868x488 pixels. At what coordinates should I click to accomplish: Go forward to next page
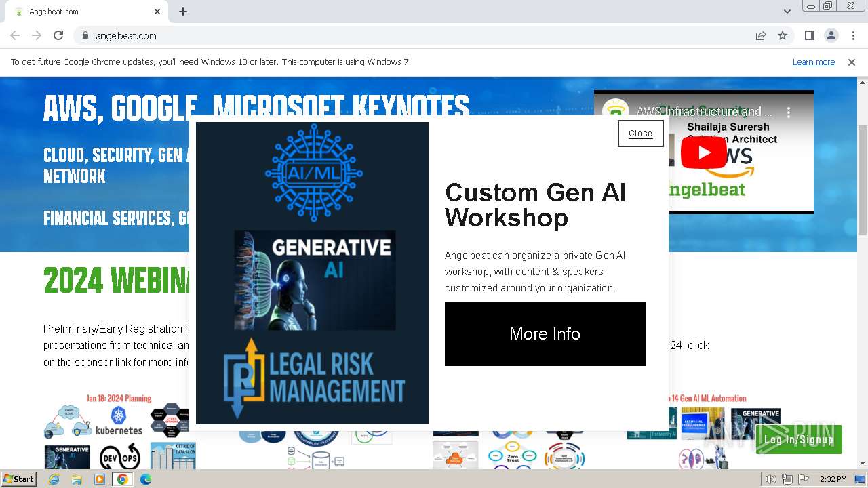tap(37, 35)
